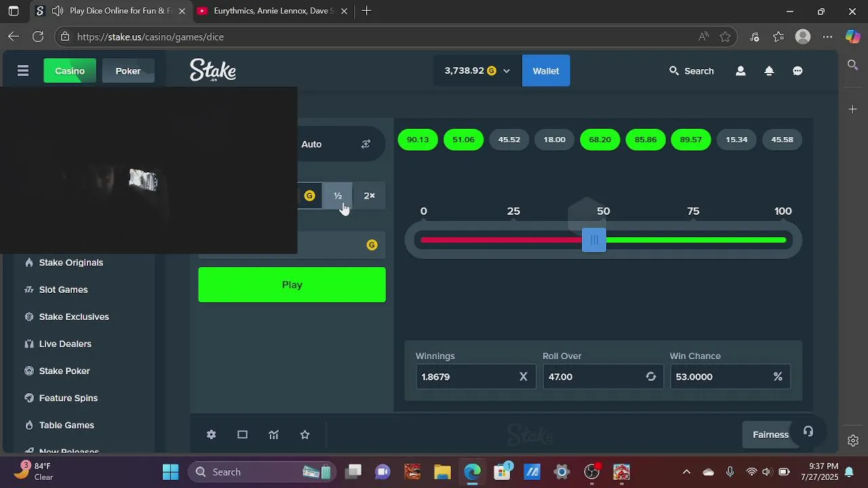Open the Fairness button
Viewport: 868px width, 488px height.
770,434
